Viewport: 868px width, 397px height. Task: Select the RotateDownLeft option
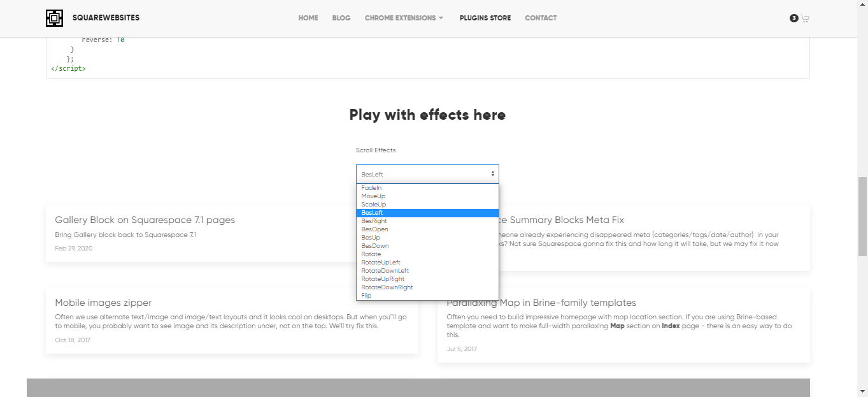(427, 271)
